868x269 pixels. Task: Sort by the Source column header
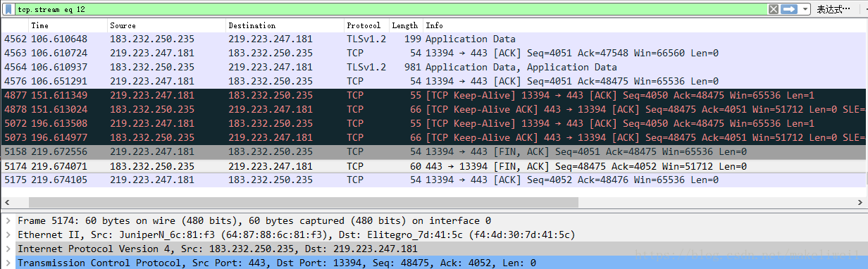(166, 25)
